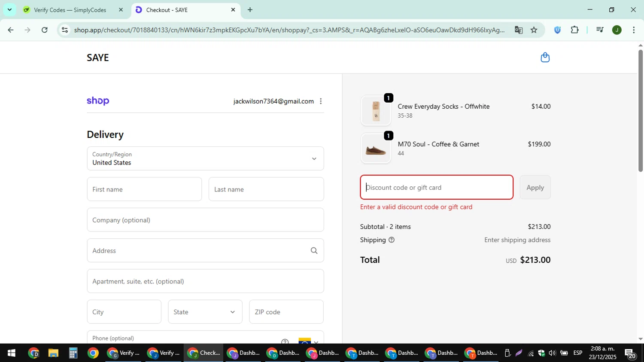644x362 pixels.
Task: Open the phone country flag dropdown
Action: (x=309, y=342)
